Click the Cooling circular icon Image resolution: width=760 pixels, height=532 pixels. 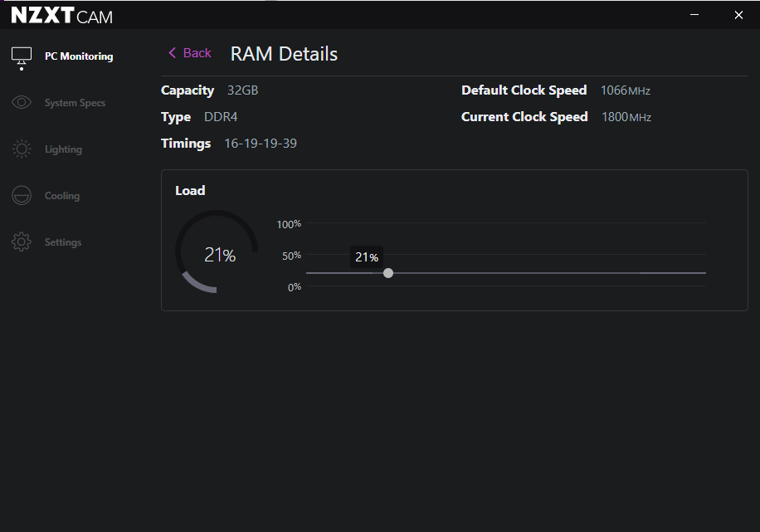click(x=22, y=196)
